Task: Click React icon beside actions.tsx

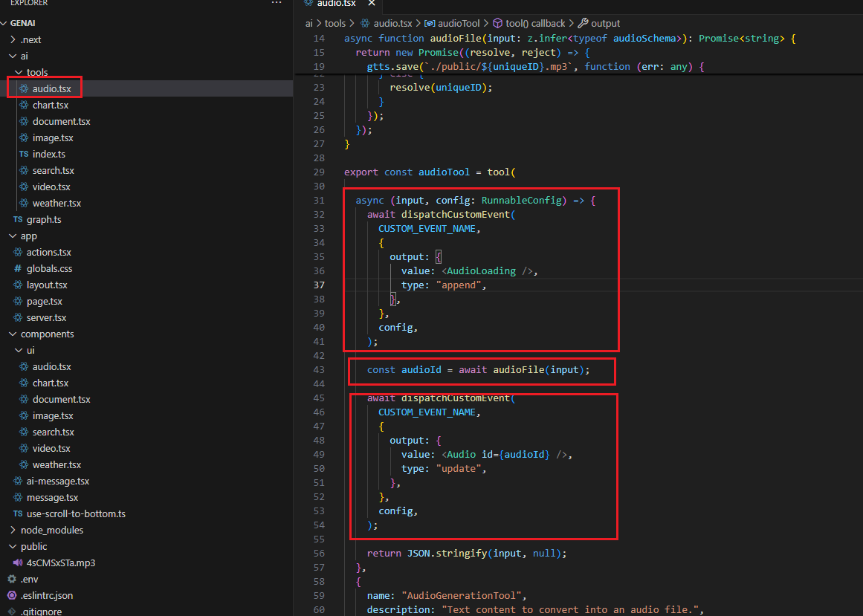Action: point(18,253)
